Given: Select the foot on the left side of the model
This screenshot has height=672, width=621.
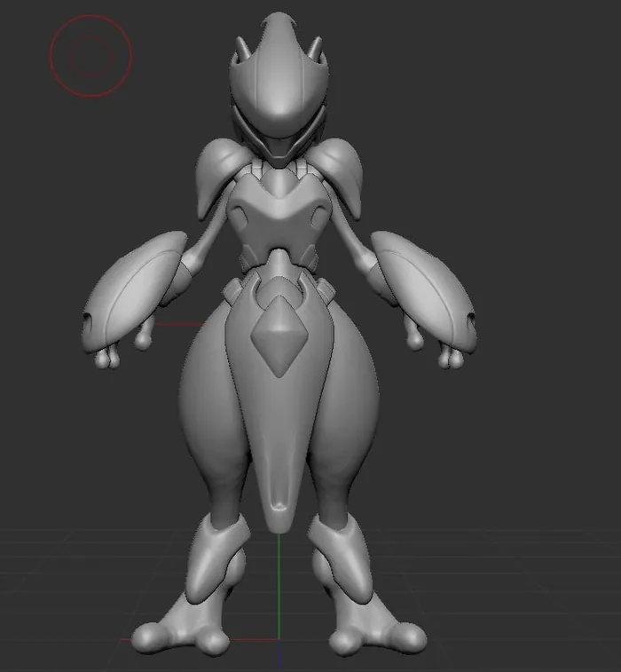Looking at the screenshot, I should 182,632.
